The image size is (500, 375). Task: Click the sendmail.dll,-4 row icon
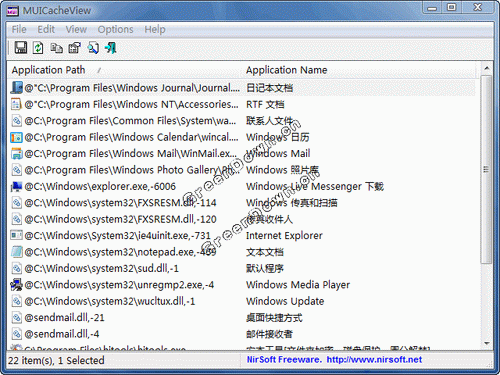point(16,334)
